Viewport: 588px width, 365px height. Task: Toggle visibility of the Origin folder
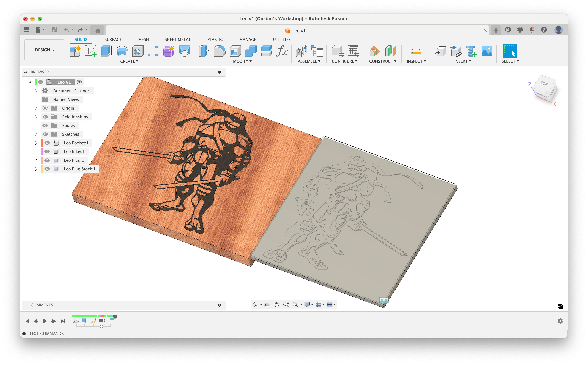45,108
